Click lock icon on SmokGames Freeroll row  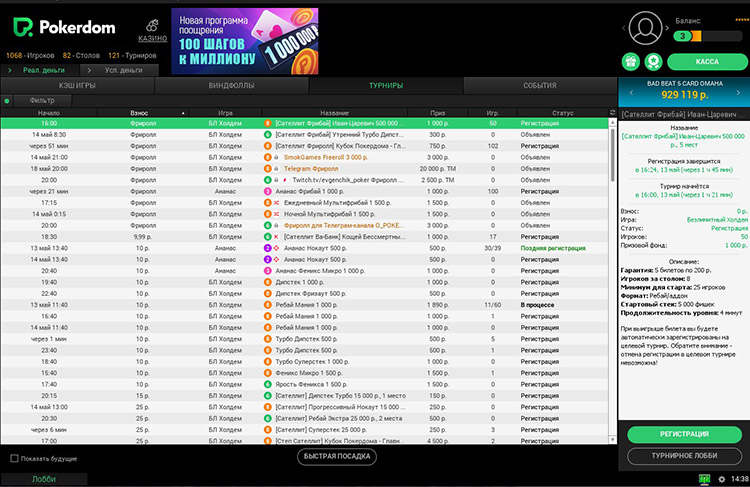click(x=276, y=157)
